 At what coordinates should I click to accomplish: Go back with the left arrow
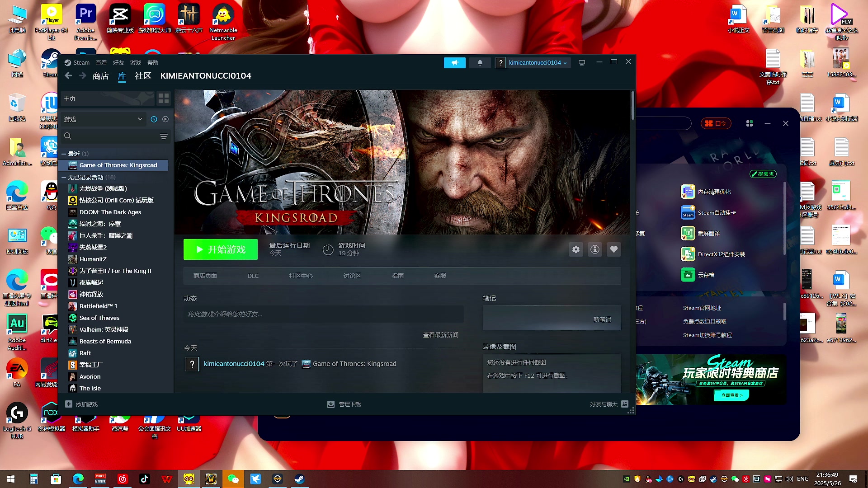tap(68, 76)
